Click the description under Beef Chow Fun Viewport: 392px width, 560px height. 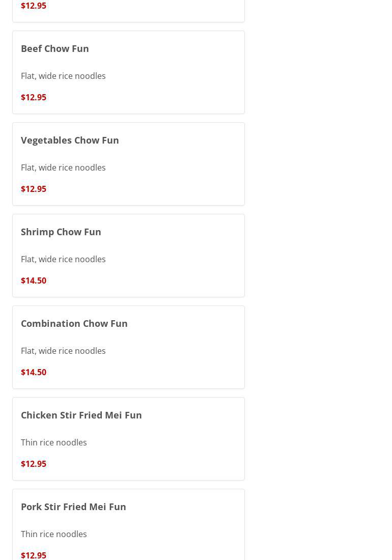(x=63, y=76)
